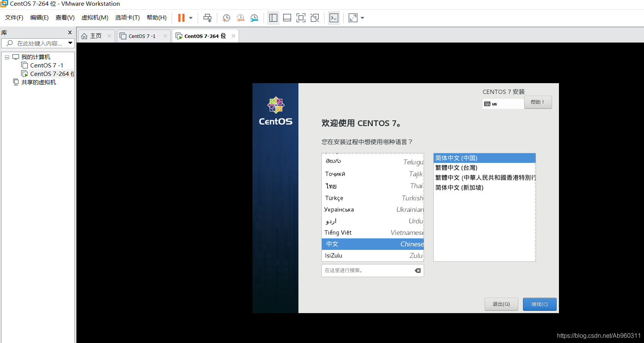This screenshot has height=343, width=644.
Task: Toggle the library sidebar view icon
Action: click(273, 18)
